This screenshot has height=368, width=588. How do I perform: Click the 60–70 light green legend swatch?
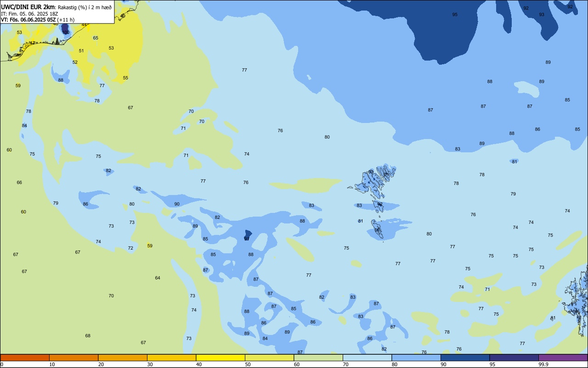pyautogui.click(x=318, y=357)
